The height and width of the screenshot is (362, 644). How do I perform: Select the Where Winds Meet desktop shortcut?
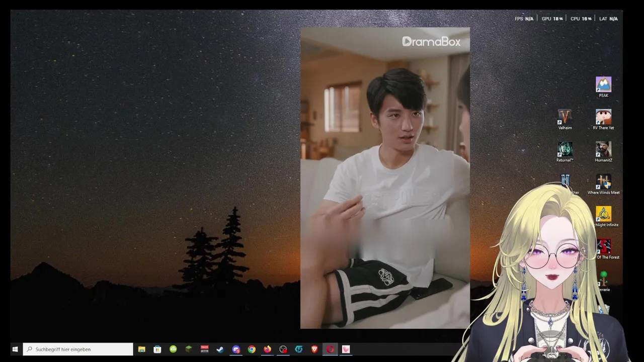click(x=603, y=184)
